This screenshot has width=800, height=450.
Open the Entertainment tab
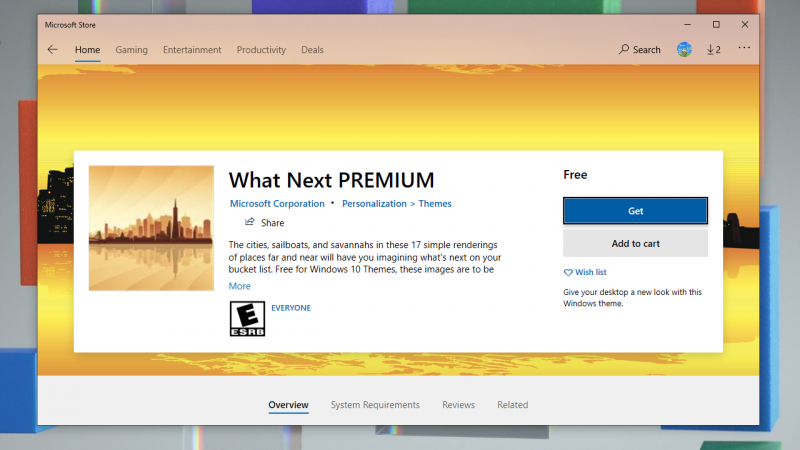pos(192,50)
